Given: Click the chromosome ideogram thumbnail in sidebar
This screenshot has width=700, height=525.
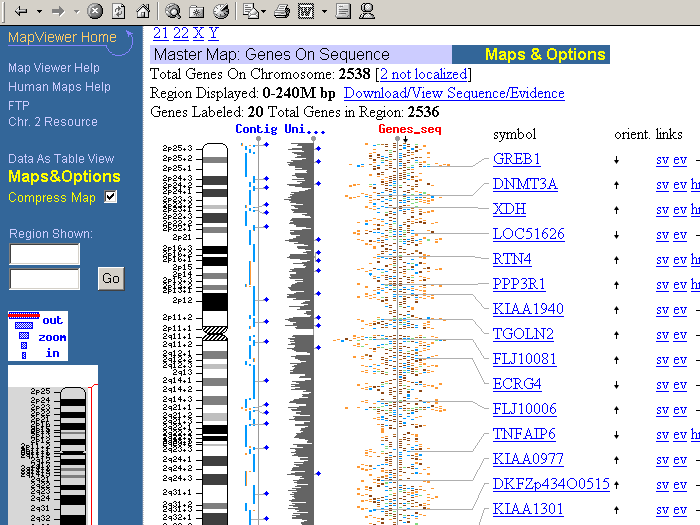Looking at the screenshot, I should click(x=72, y=455).
